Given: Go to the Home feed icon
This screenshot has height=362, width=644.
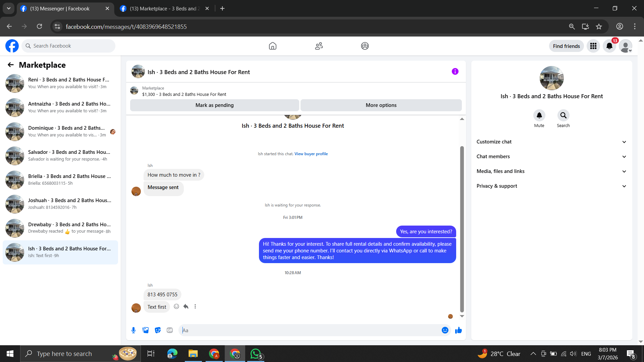Looking at the screenshot, I should 273,46.
